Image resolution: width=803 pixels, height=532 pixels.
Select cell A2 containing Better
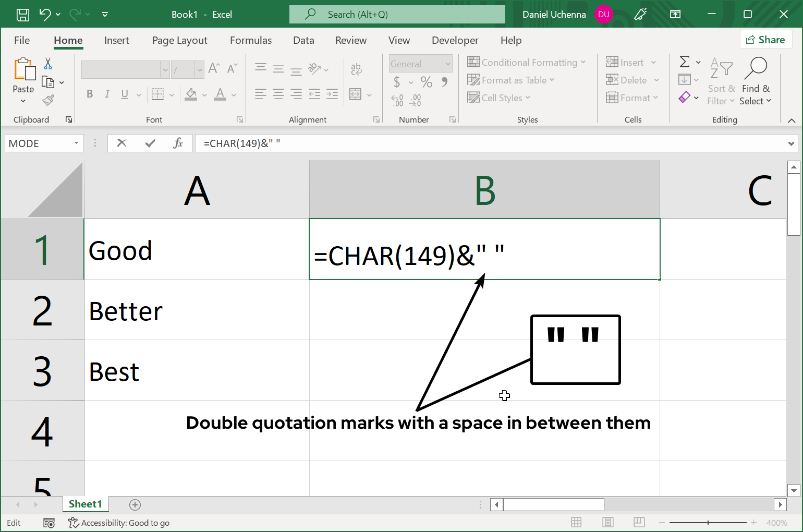click(x=196, y=310)
